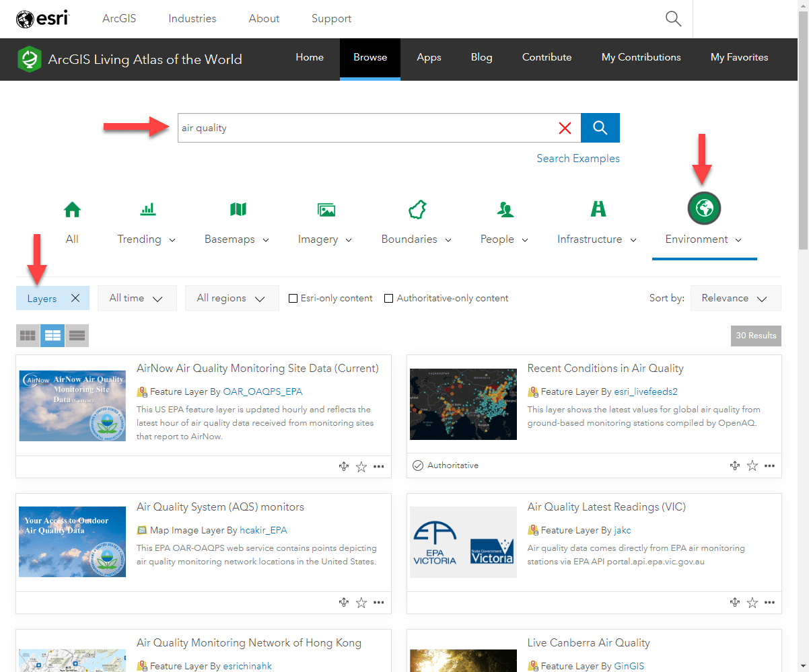This screenshot has height=672, width=809.
Task: Open the hcakir_EPA owner link
Action: [x=263, y=530]
